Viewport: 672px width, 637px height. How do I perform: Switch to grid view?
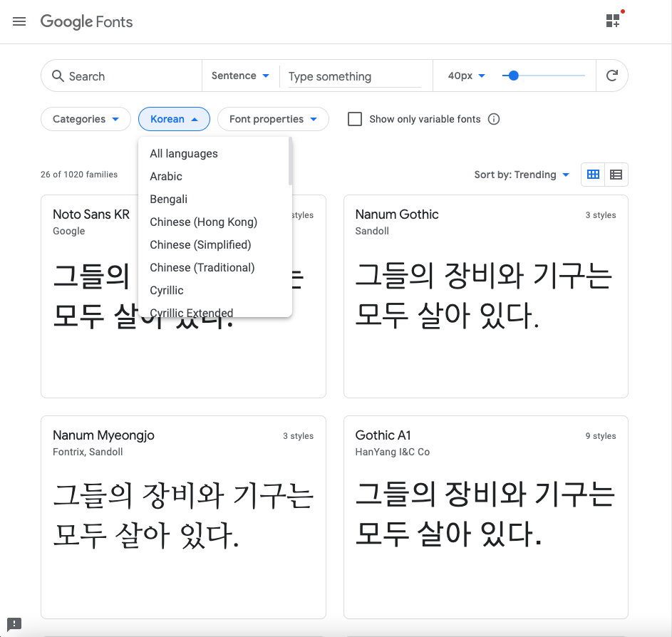pyautogui.click(x=593, y=175)
